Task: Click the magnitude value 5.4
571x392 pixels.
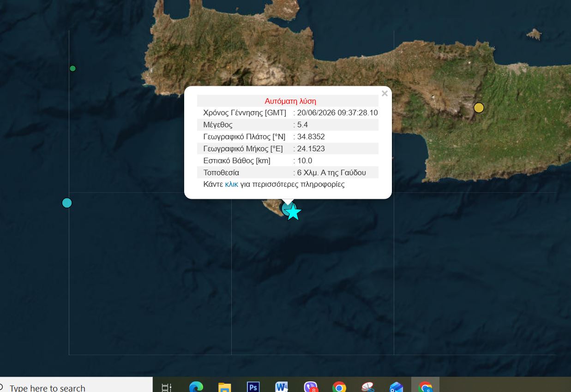Action: pyautogui.click(x=302, y=125)
